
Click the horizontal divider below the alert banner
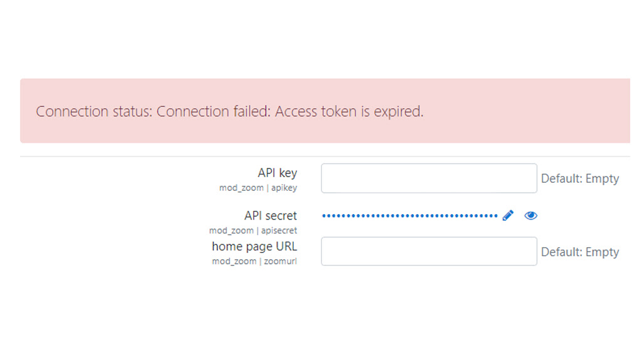click(x=325, y=156)
